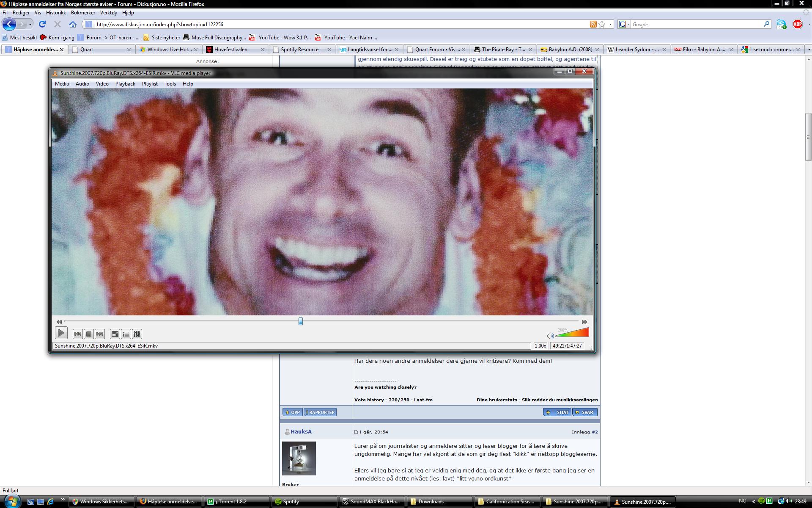Click system tray volume icon
The height and width of the screenshot is (508, 812).
pos(789,502)
